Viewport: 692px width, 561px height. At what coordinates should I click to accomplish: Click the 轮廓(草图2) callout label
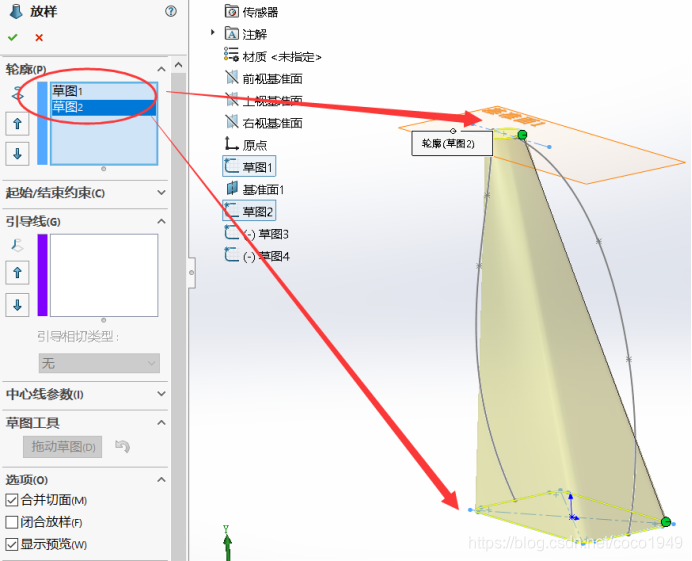(x=452, y=143)
